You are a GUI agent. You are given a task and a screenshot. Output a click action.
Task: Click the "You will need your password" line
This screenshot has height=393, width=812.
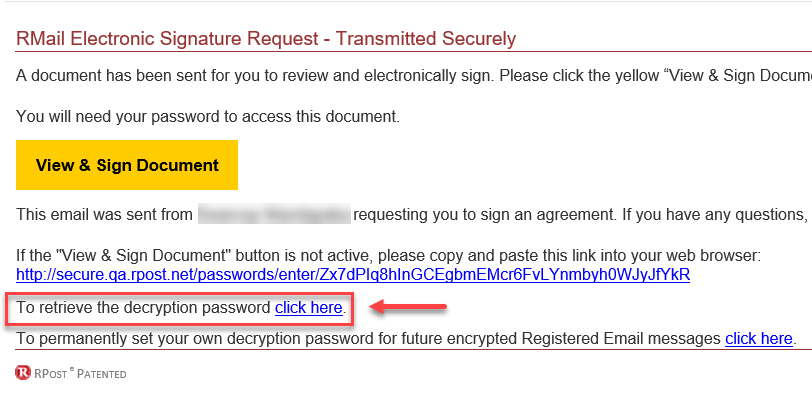[x=208, y=117]
